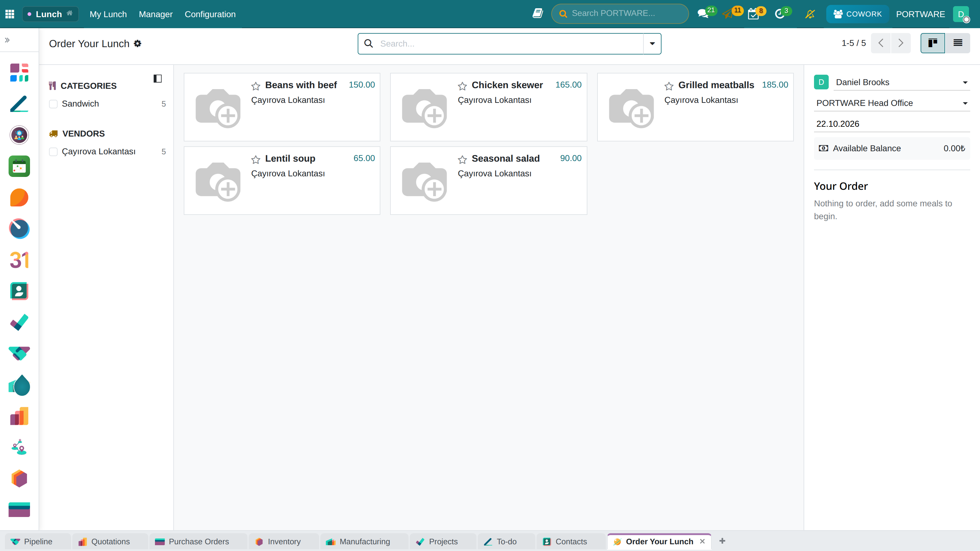
Task: Click the 22.10.2026 date field
Action: (892, 124)
